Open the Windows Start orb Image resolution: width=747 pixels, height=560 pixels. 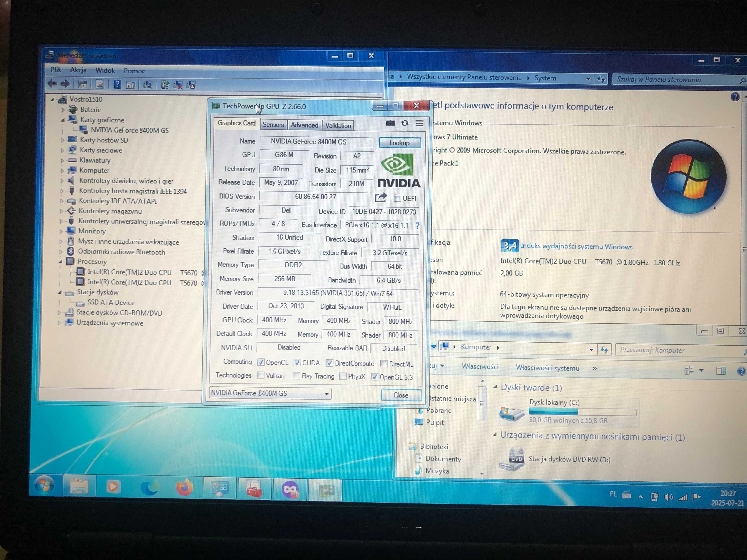tap(44, 485)
